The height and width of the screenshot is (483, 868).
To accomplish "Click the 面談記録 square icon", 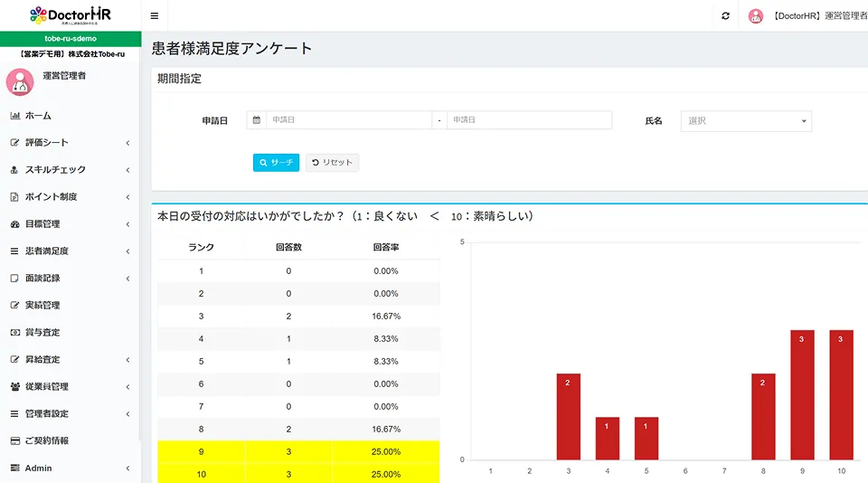I will point(15,278).
